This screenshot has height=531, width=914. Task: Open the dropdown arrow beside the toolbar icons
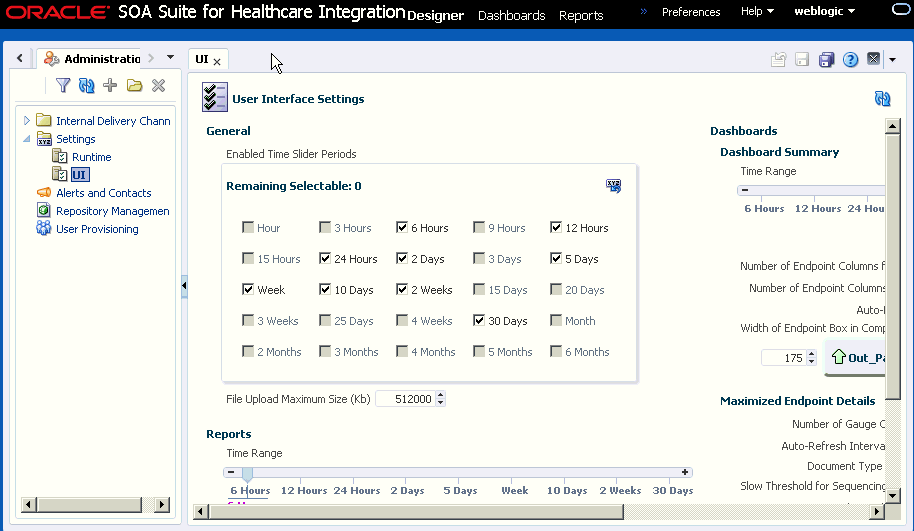[892, 59]
